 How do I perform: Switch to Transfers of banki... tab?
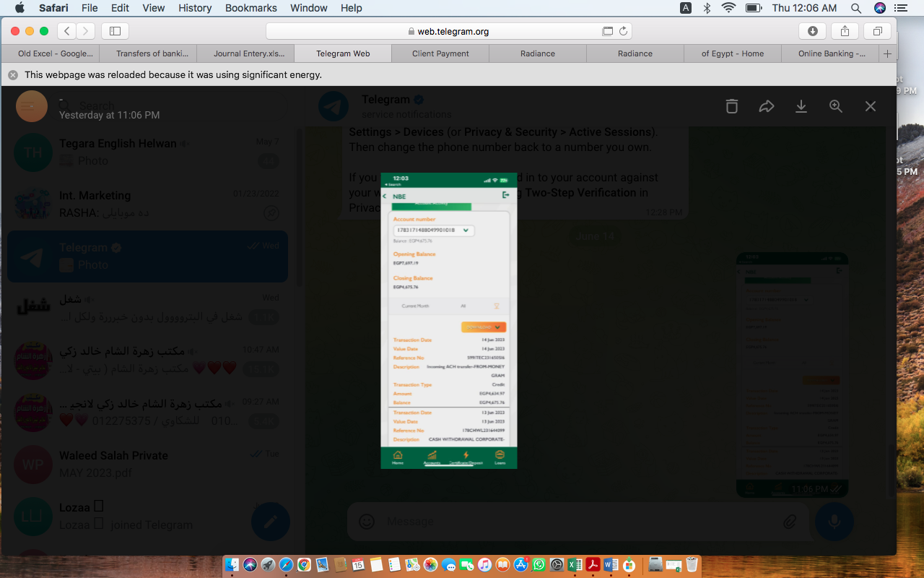point(148,53)
